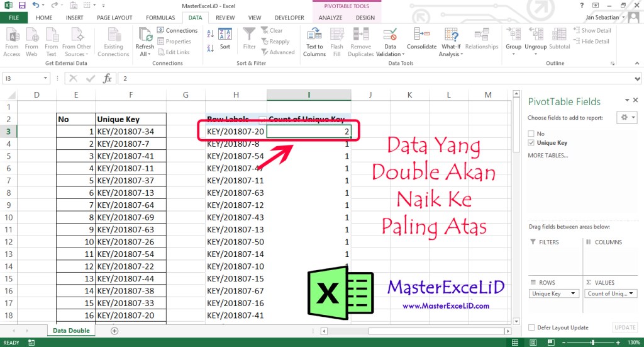
Task: Switch to Page Layout view in status bar
Action: click(533, 343)
